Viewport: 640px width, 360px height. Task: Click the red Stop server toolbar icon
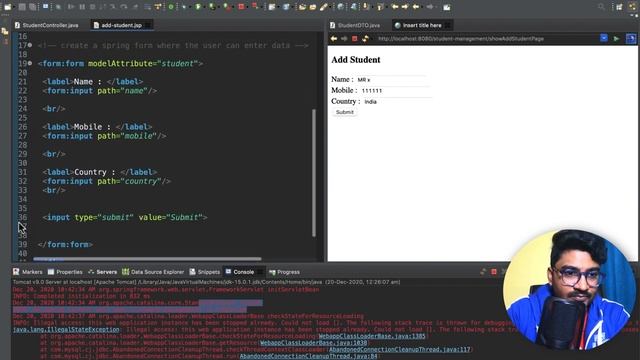click(241, 7)
